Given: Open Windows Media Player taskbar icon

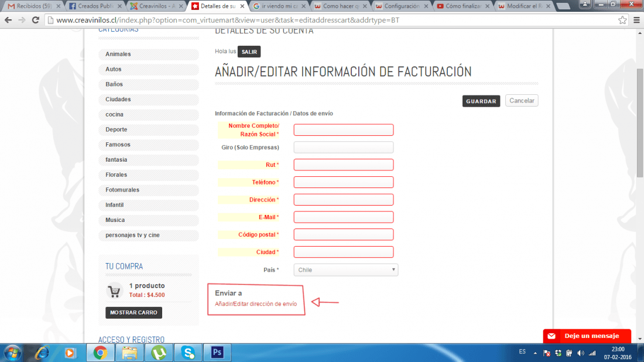Looking at the screenshot, I should (70, 353).
